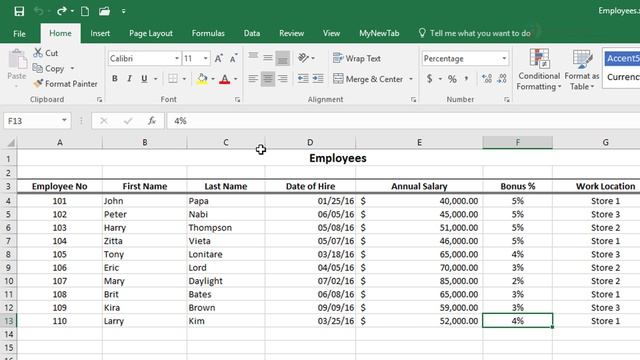Open Conditional Formatting menu
The width and height of the screenshot is (640, 360).
539,69
